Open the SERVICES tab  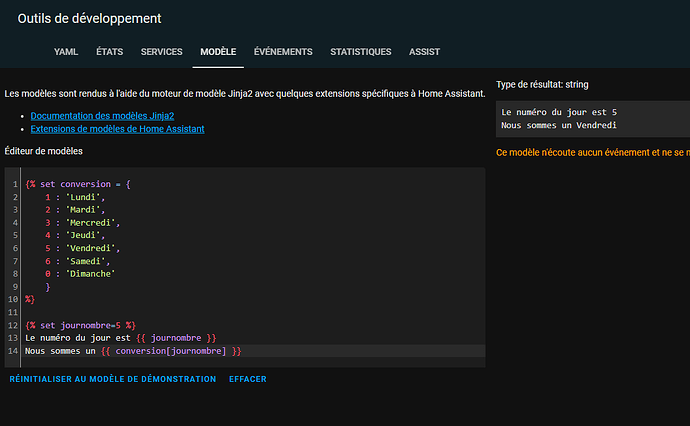pos(161,52)
